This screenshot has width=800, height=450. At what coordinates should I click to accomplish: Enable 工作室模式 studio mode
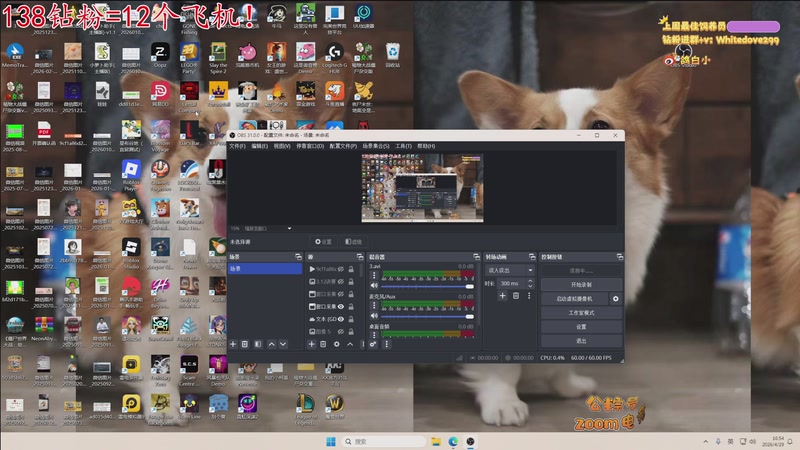click(x=581, y=313)
